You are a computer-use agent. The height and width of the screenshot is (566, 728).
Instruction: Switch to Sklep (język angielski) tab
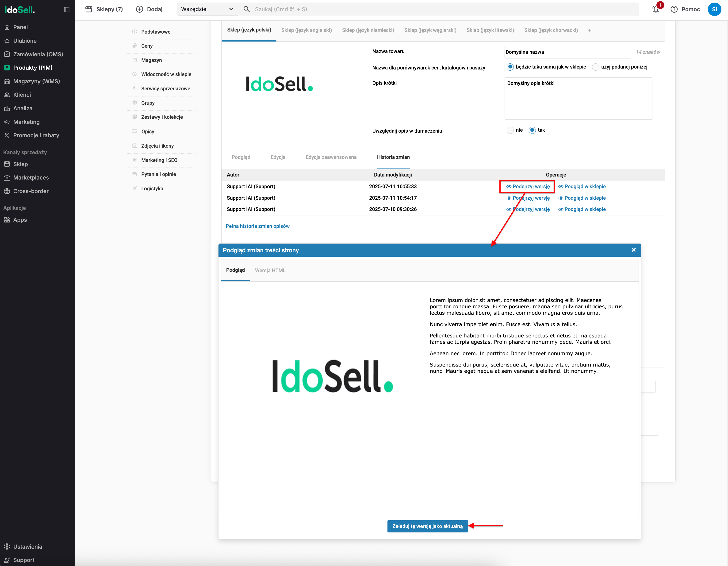[x=306, y=30]
